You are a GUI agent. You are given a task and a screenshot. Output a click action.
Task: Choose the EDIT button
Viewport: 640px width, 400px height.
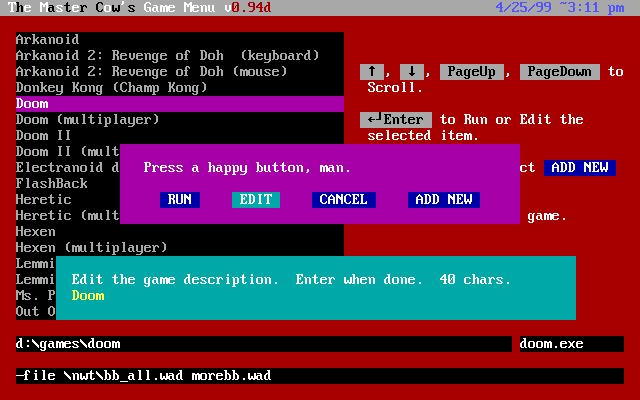coord(256,200)
